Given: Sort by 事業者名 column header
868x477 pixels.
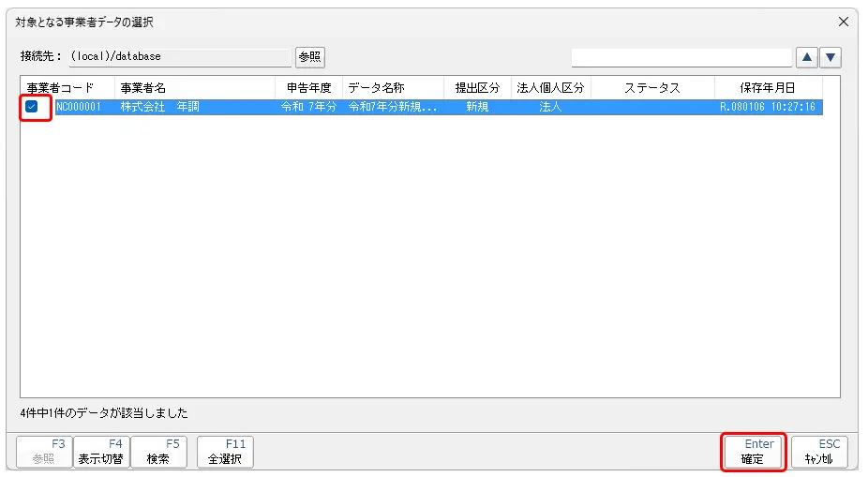Looking at the screenshot, I should click(x=194, y=88).
